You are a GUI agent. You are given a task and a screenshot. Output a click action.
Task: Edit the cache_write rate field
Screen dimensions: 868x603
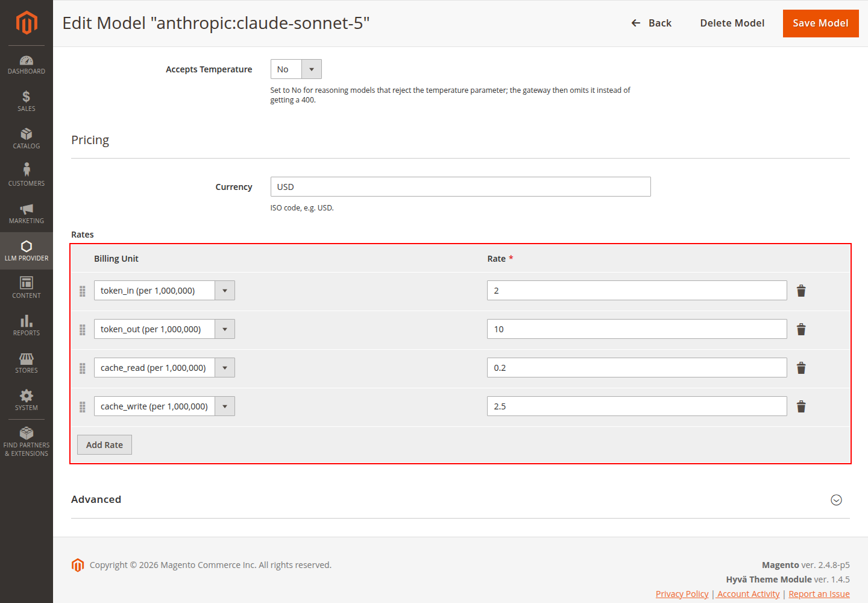pos(637,406)
